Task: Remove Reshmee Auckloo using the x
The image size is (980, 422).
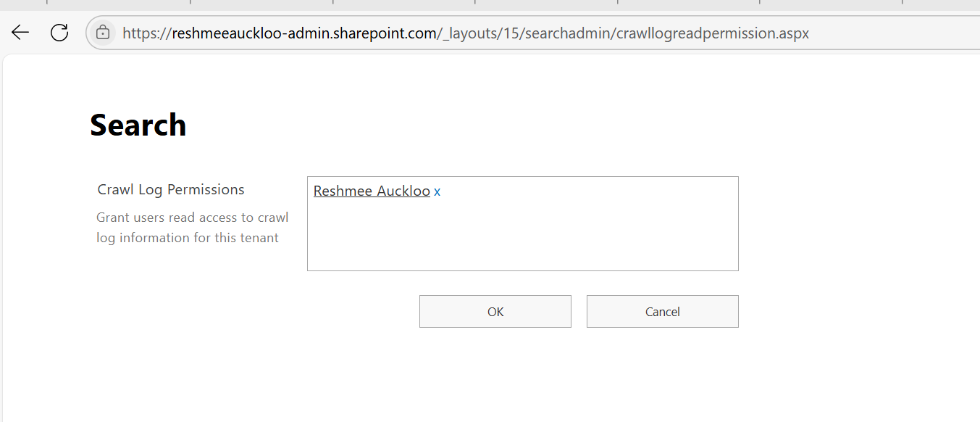Action: click(437, 191)
